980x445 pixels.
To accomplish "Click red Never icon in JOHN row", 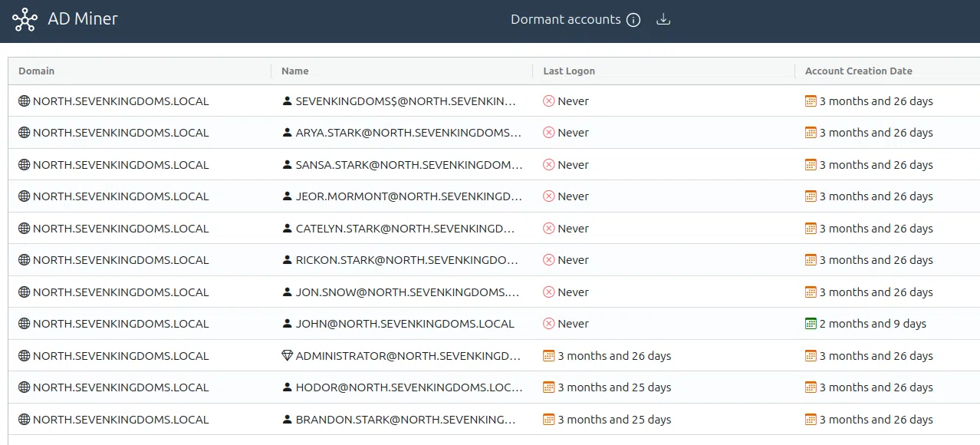I will pos(548,323).
